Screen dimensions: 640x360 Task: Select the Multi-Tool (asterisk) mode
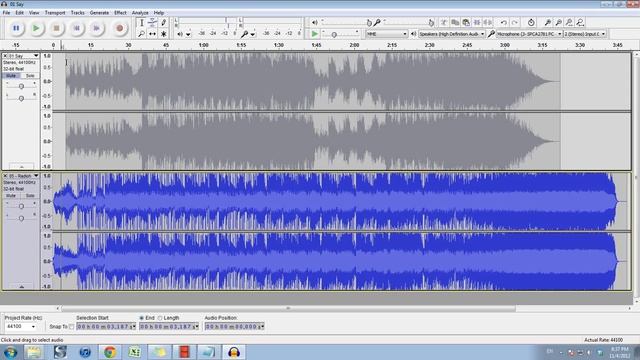click(x=163, y=34)
